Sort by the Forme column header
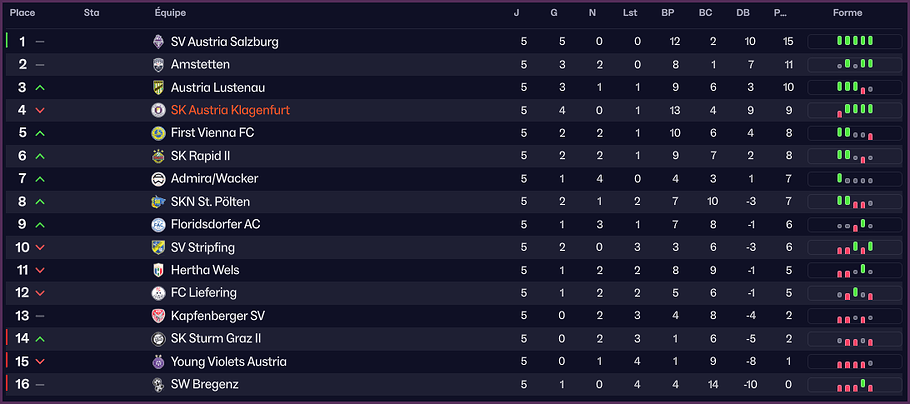 pos(847,13)
